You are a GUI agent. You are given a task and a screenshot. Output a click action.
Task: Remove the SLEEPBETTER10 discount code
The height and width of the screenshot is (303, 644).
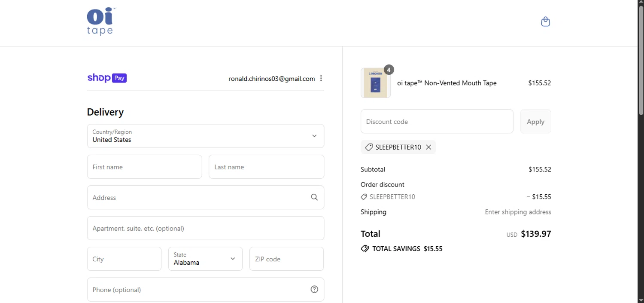(x=428, y=147)
